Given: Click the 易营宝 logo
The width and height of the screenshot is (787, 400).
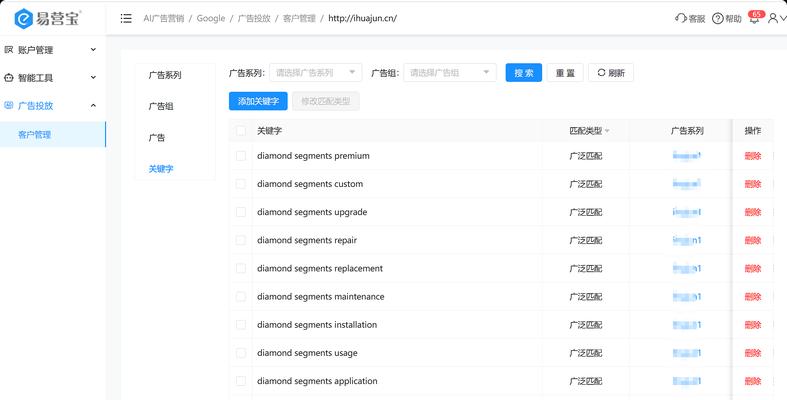Looking at the screenshot, I should tap(48, 19).
